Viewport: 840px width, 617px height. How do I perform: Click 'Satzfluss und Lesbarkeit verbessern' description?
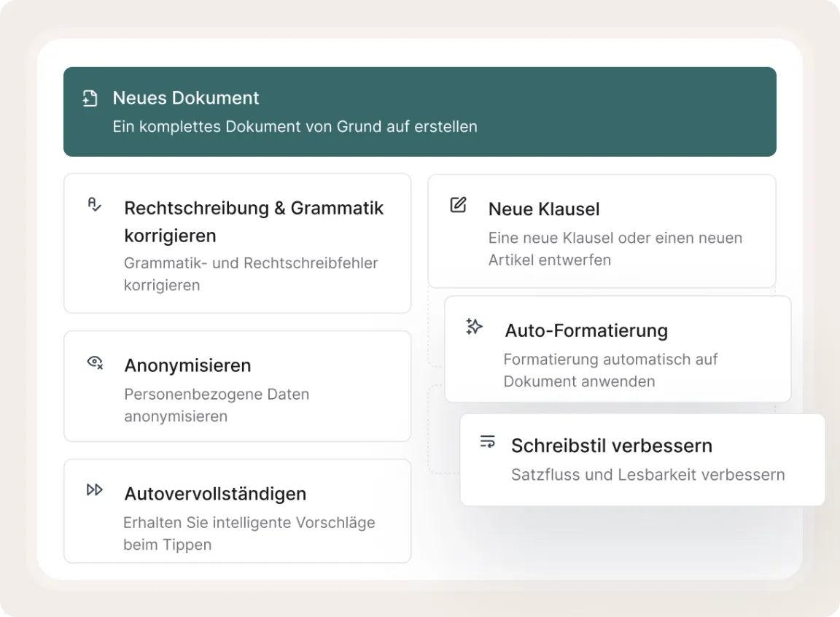point(647,475)
